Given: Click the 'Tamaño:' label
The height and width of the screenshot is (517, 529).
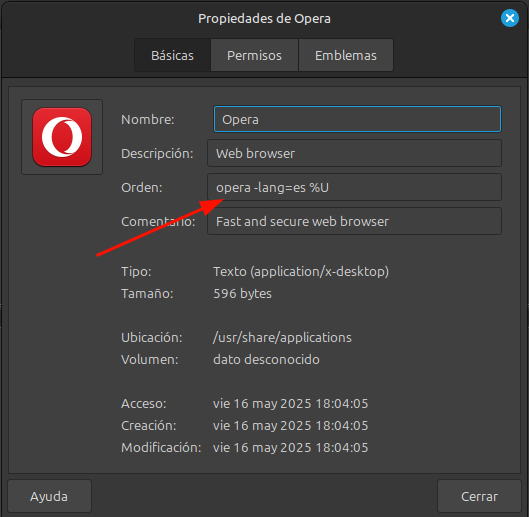Looking at the screenshot, I should coord(147,294).
